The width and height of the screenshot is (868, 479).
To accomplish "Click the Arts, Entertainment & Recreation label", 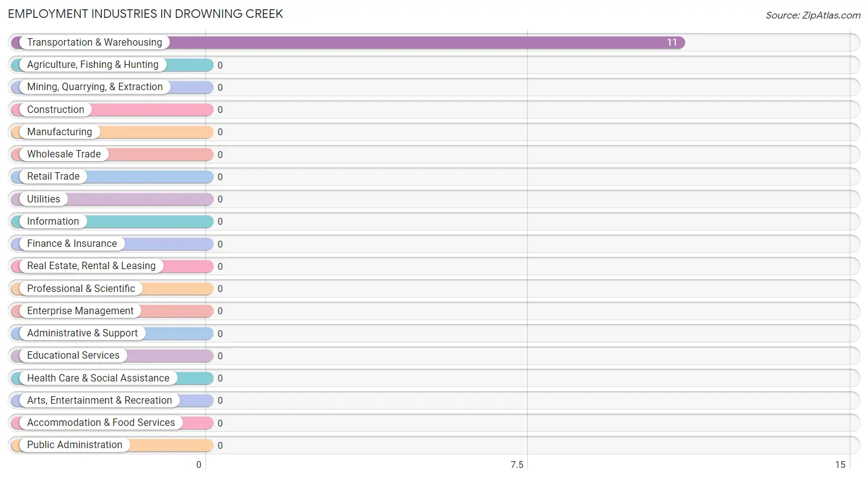I will tap(99, 401).
